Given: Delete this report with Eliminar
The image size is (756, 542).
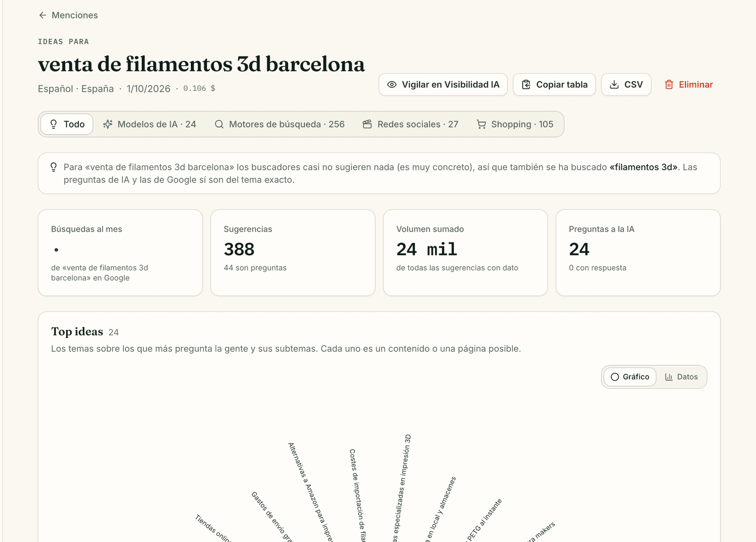Looking at the screenshot, I should click(x=689, y=85).
